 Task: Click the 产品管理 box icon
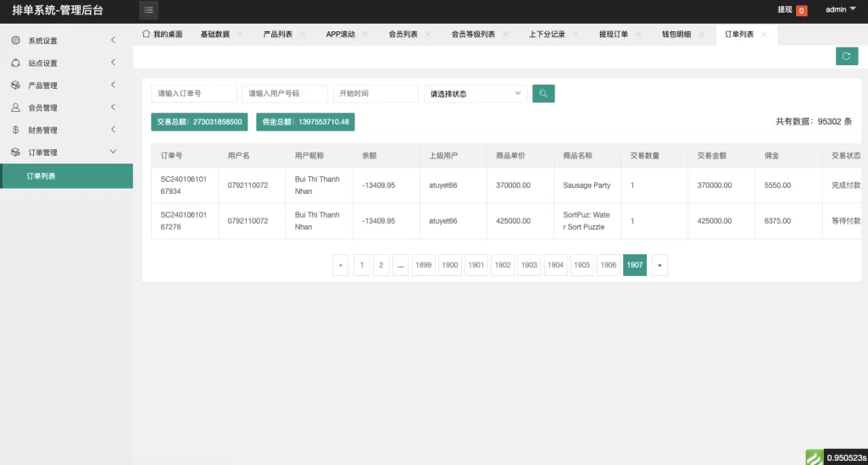pyautogui.click(x=15, y=86)
